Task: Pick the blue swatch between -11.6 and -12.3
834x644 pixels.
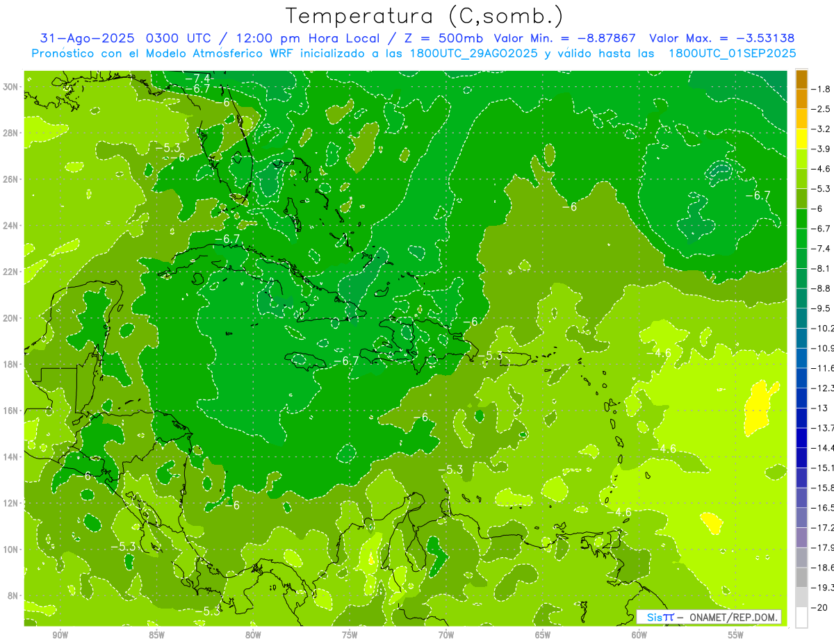Action: tap(801, 378)
